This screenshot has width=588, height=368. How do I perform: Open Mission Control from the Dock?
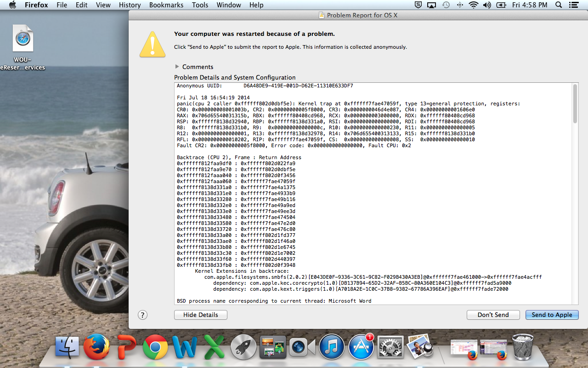(x=273, y=347)
